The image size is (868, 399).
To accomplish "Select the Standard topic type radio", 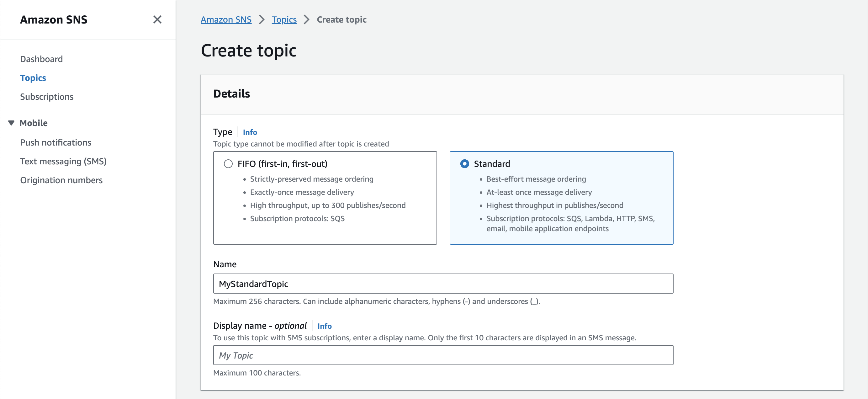I will tap(464, 164).
